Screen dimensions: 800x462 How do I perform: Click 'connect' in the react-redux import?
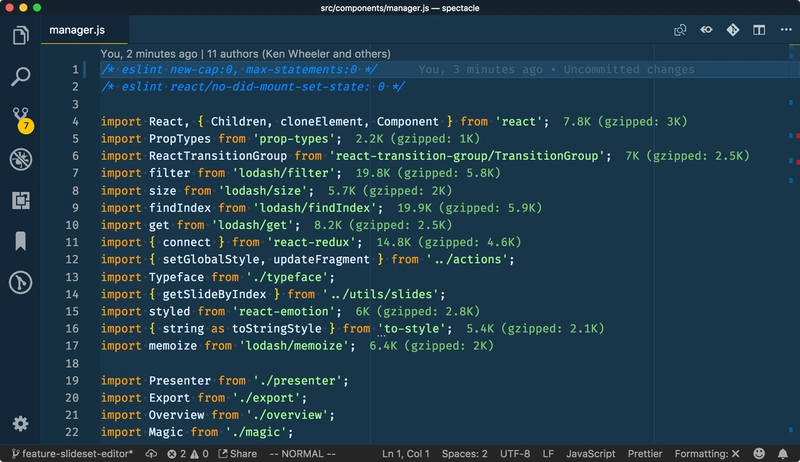coord(187,242)
